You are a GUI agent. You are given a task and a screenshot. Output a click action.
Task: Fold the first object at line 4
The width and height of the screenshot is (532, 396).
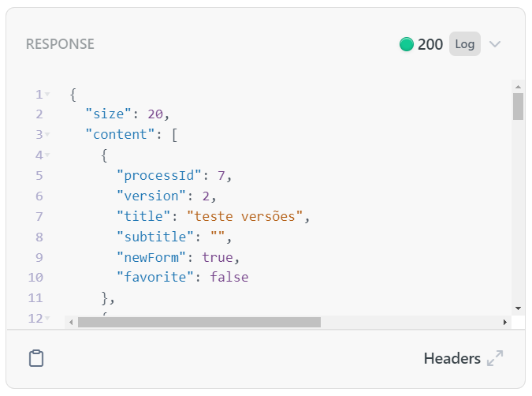point(47,155)
